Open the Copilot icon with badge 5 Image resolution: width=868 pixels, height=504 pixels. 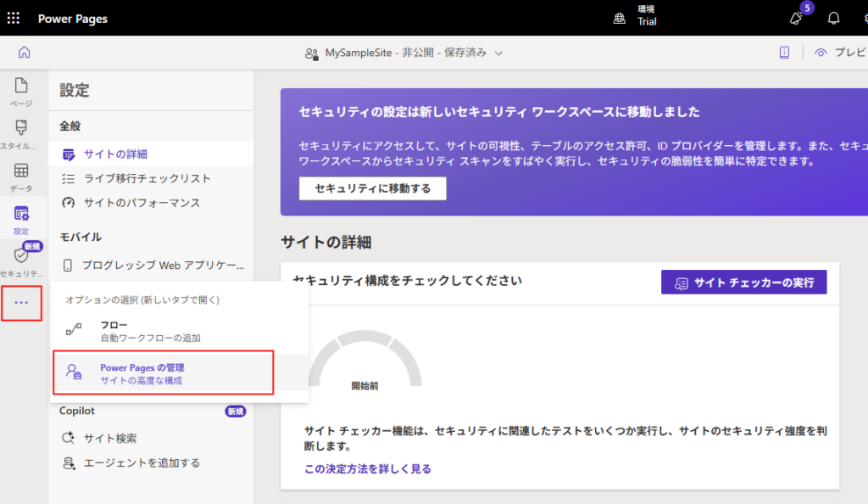797,18
